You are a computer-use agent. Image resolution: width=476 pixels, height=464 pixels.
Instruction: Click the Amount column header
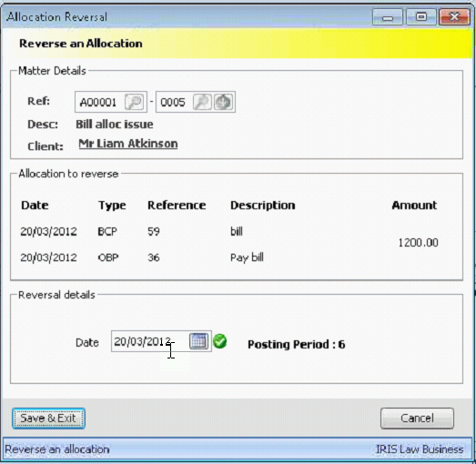point(414,205)
